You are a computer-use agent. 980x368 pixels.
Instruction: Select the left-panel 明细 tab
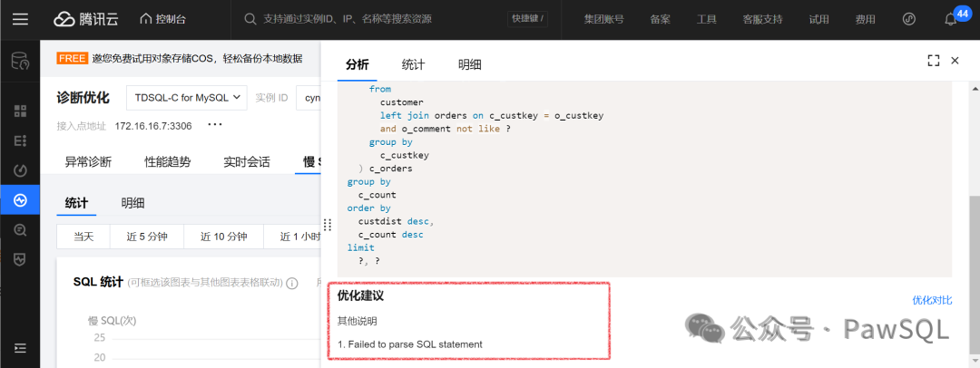pos(133,203)
